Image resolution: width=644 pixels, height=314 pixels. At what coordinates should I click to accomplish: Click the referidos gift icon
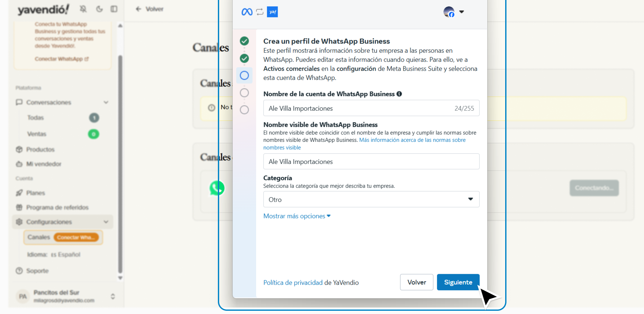pyautogui.click(x=19, y=208)
